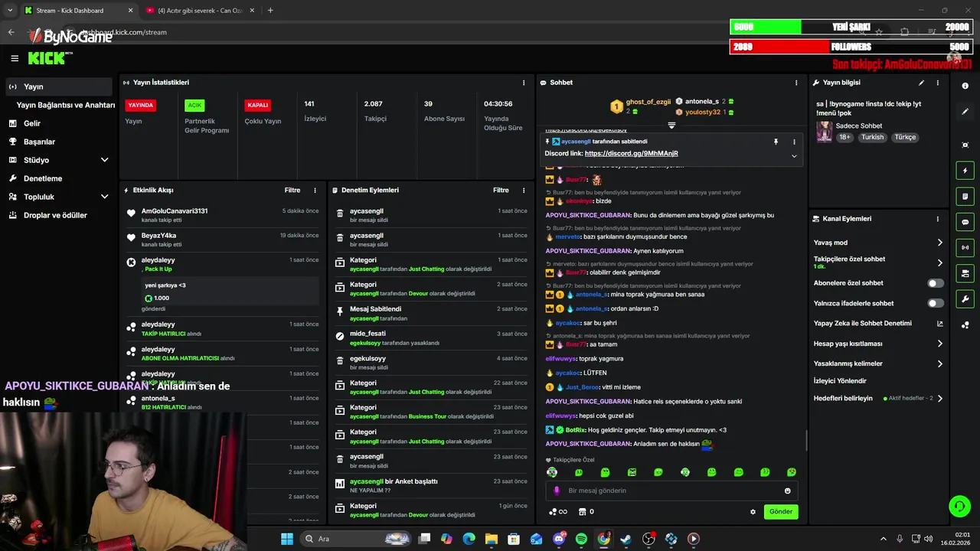Click the Sadece Sohbet category thumbnail
The height and width of the screenshot is (551, 980).
[824, 132]
